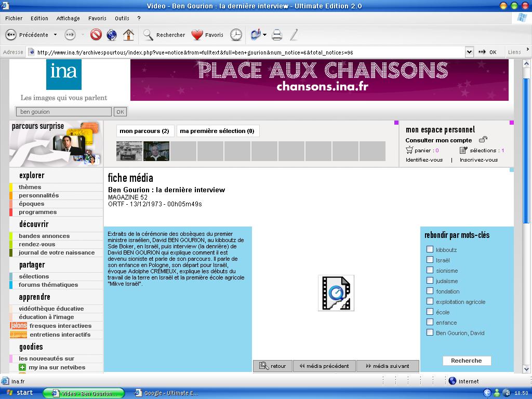This screenshot has width=532, height=399.
Task: Open the Favoris menu
Action: pos(97,18)
